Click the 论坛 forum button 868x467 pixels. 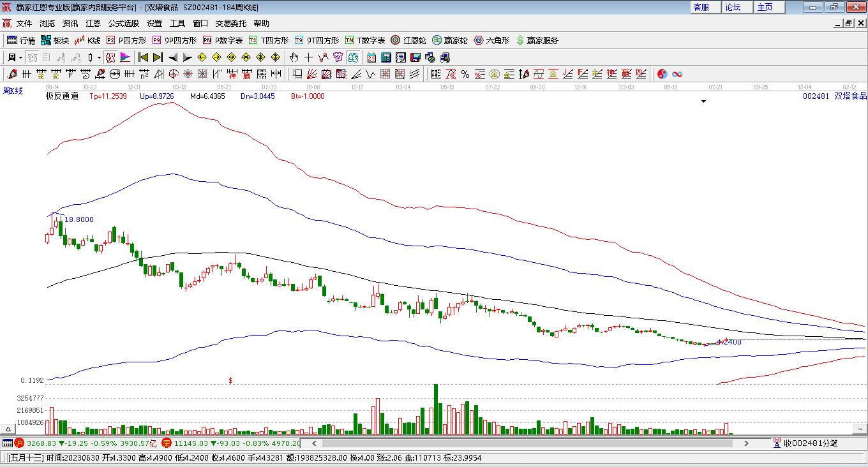point(733,7)
